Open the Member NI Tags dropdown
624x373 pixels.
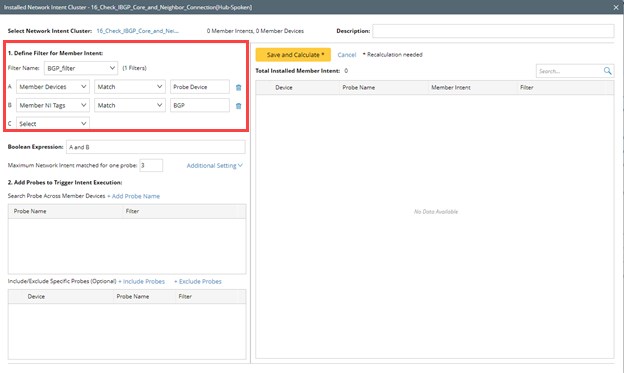53,105
